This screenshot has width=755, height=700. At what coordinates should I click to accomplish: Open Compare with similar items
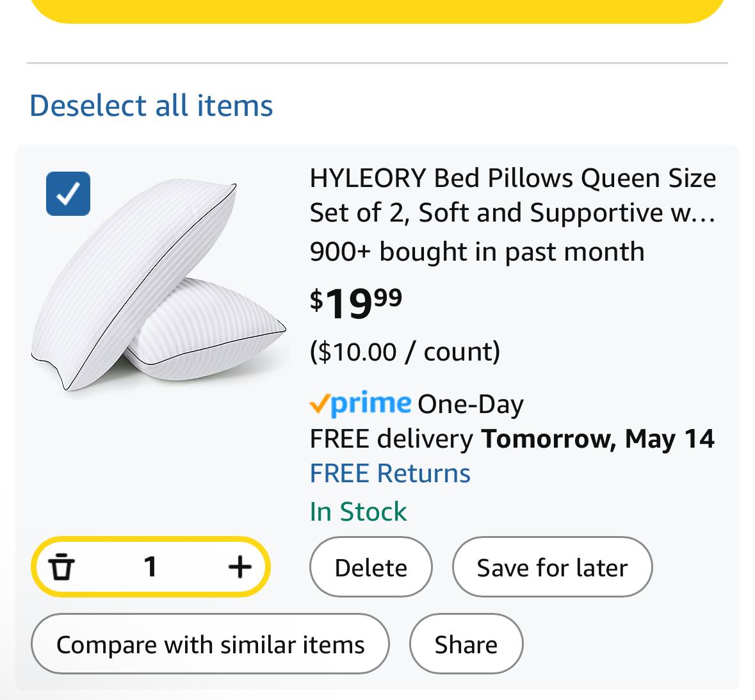[210, 644]
